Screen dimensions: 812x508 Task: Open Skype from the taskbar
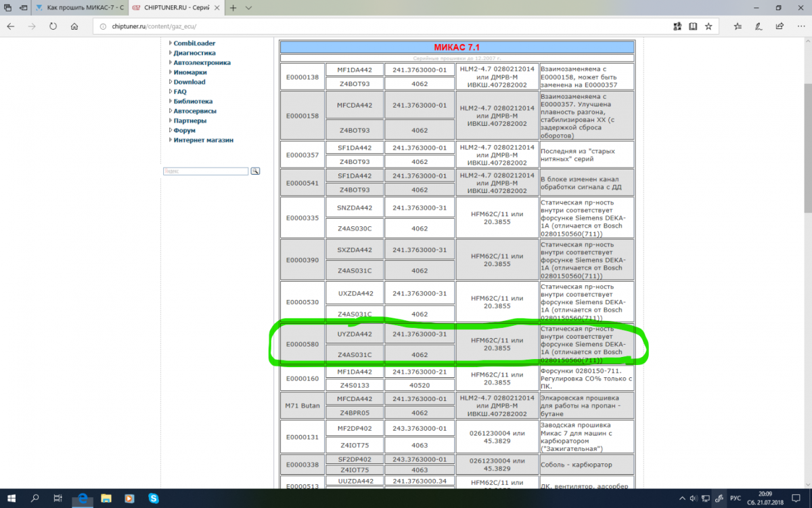[x=154, y=499]
